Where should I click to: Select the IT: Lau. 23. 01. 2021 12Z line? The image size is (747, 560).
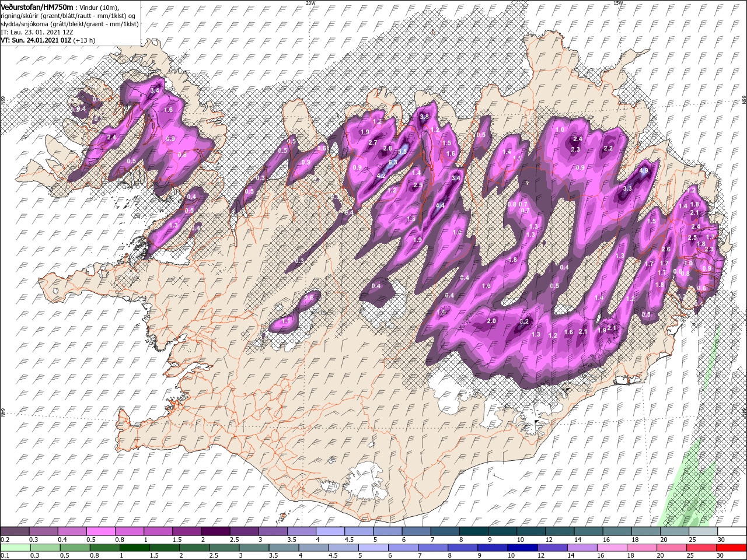click(36, 32)
